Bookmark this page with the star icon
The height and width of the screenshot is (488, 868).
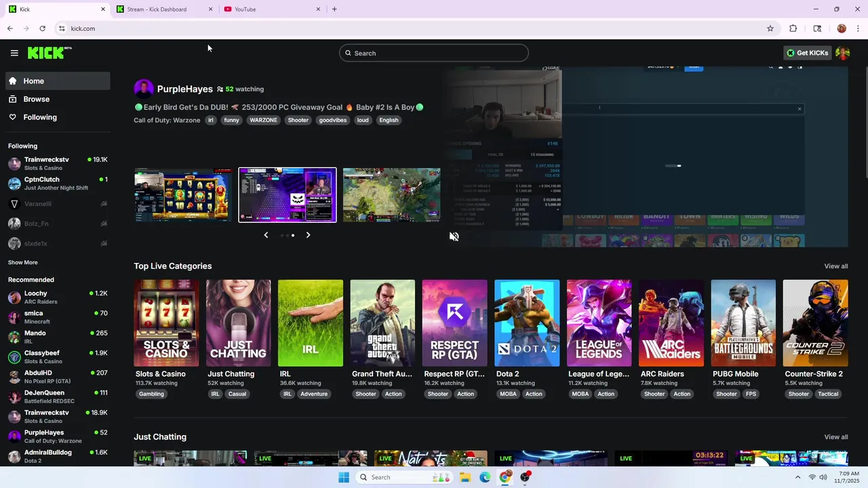[770, 28]
